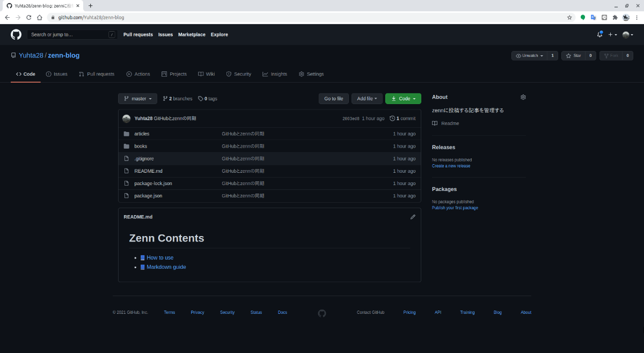This screenshot has height=353, width=644.
Task: Click the GitHub Octocat logo in header
Action: (16, 34)
